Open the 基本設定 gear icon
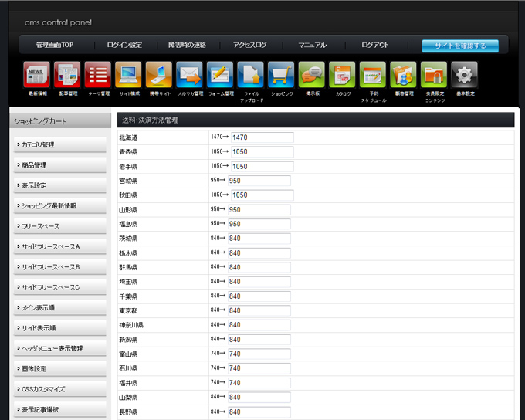525x420 pixels. click(x=465, y=76)
